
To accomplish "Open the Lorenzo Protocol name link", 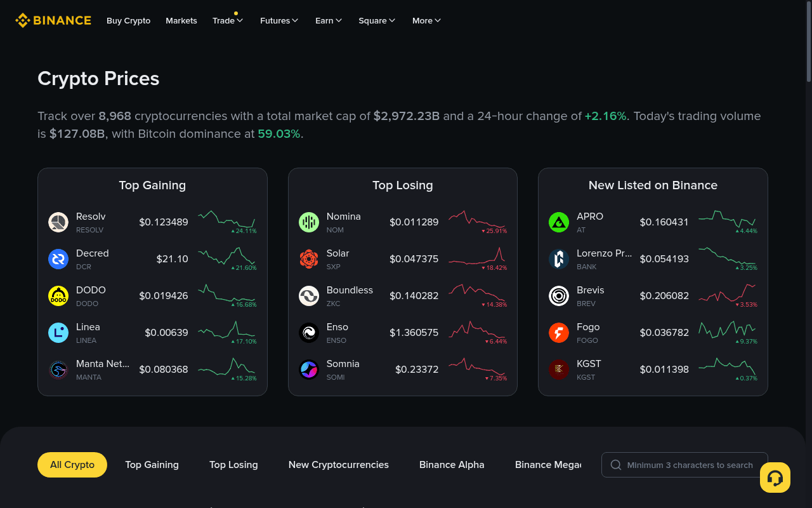I will click(x=605, y=253).
